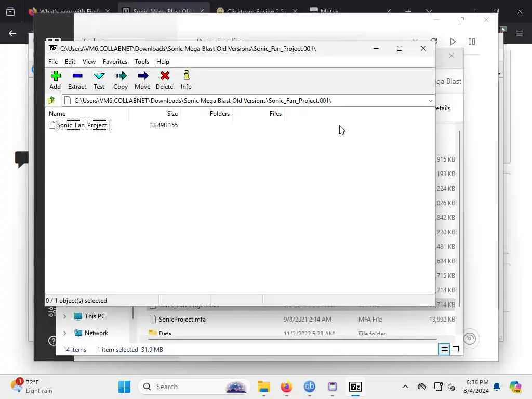The image size is (532, 399).
Task: Open 7-Zip from the taskbar
Action: pyautogui.click(x=355, y=387)
